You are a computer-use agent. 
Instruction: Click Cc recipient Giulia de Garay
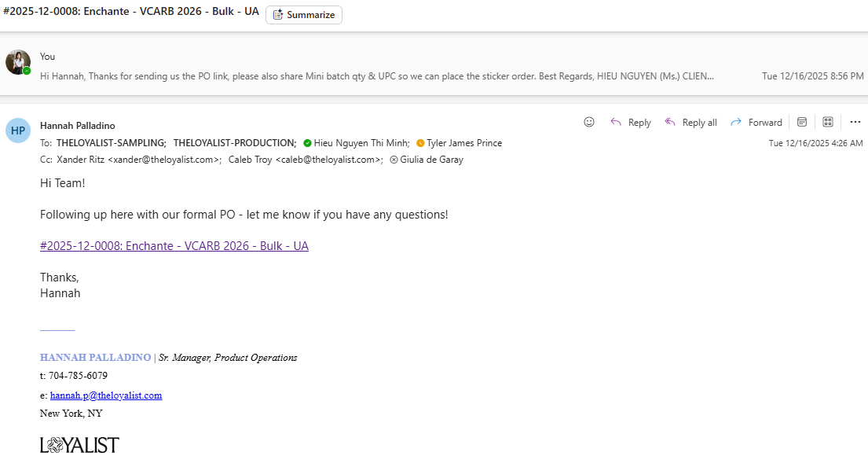pos(431,160)
